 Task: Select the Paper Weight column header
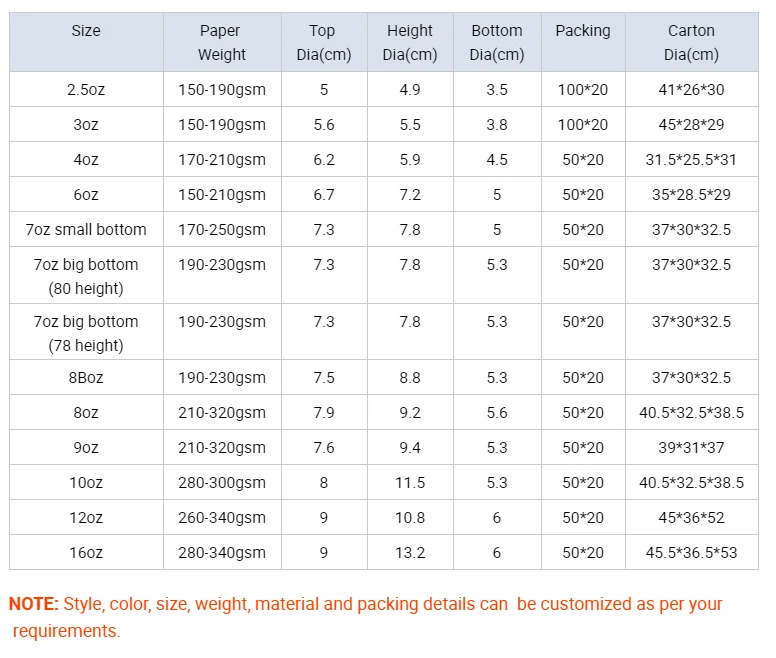click(221, 43)
